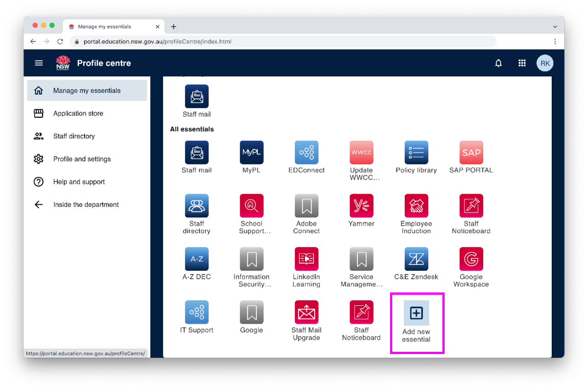Open the School Support essential
Screen dimensions: 588x389
251,206
